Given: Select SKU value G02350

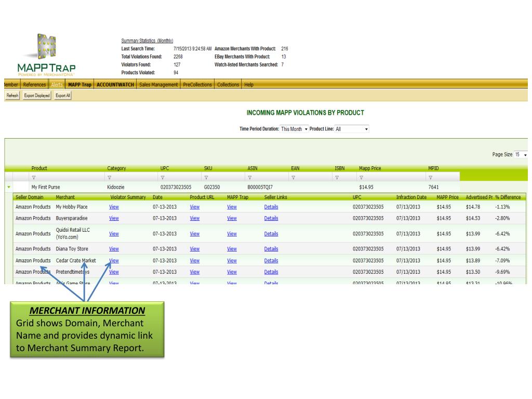Looking at the screenshot, I should click(212, 187).
